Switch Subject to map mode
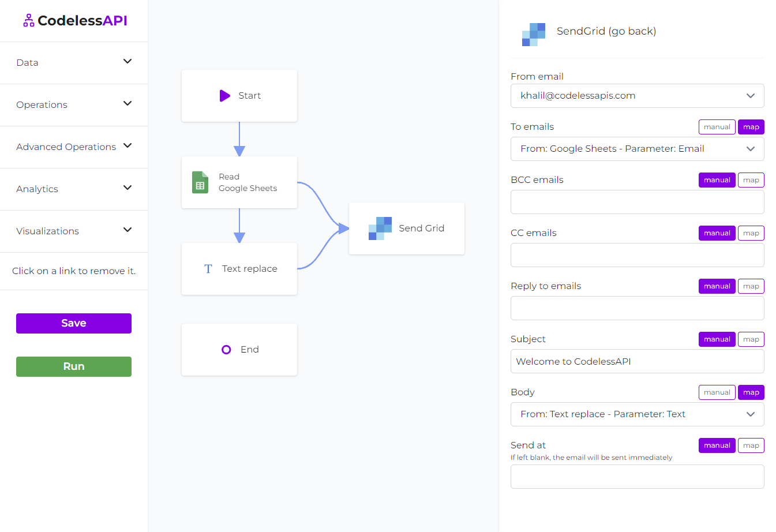The height and width of the screenshot is (532, 776). (x=751, y=339)
